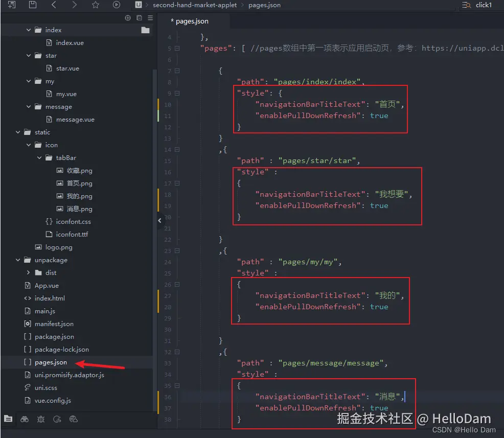Fold the style block at line 9
This screenshot has height=438, width=504.
177,93
